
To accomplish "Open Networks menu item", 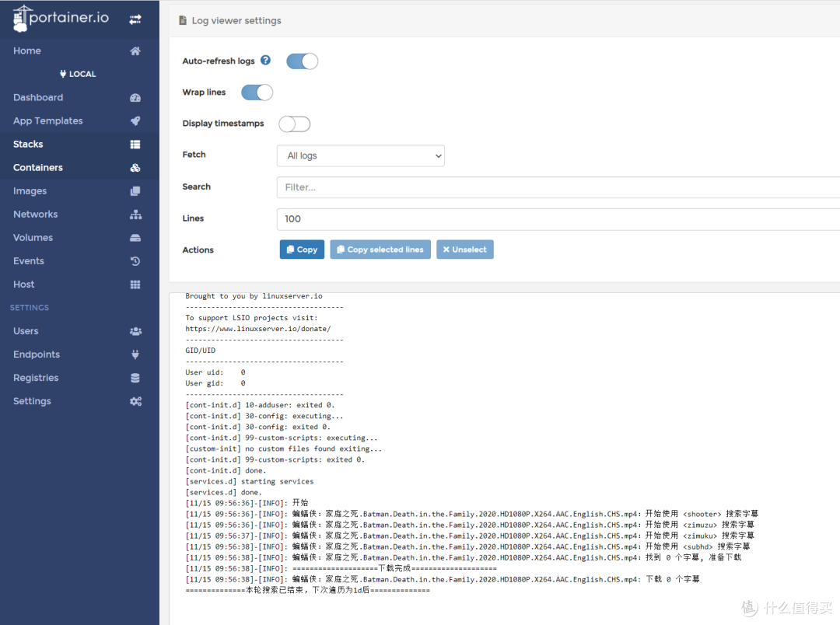I will (x=79, y=215).
